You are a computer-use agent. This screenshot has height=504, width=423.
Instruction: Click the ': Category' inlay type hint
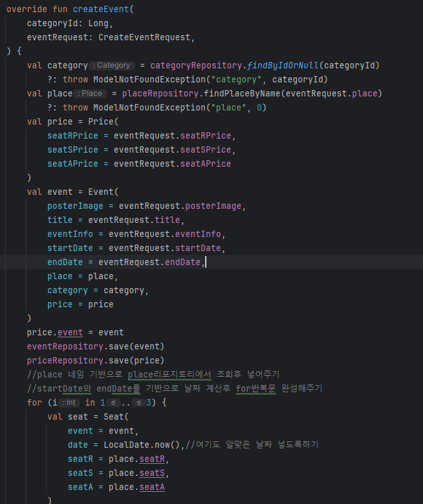pyautogui.click(x=112, y=65)
